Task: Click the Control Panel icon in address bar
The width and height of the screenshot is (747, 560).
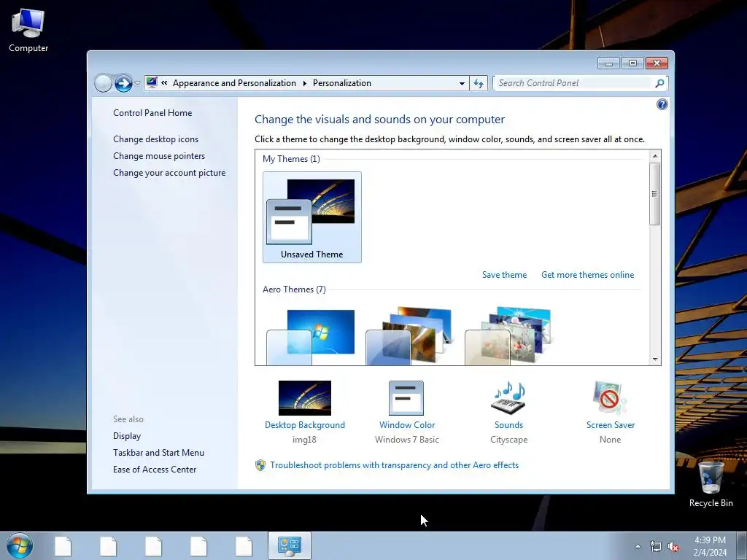Action: click(x=152, y=82)
